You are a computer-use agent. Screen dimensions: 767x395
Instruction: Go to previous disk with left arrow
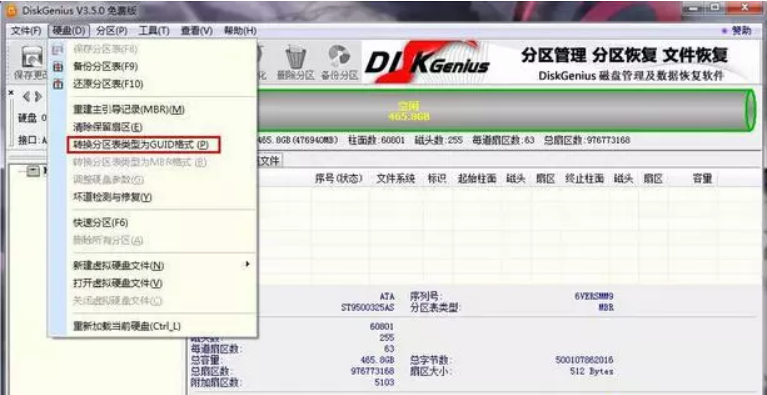pos(26,97)
